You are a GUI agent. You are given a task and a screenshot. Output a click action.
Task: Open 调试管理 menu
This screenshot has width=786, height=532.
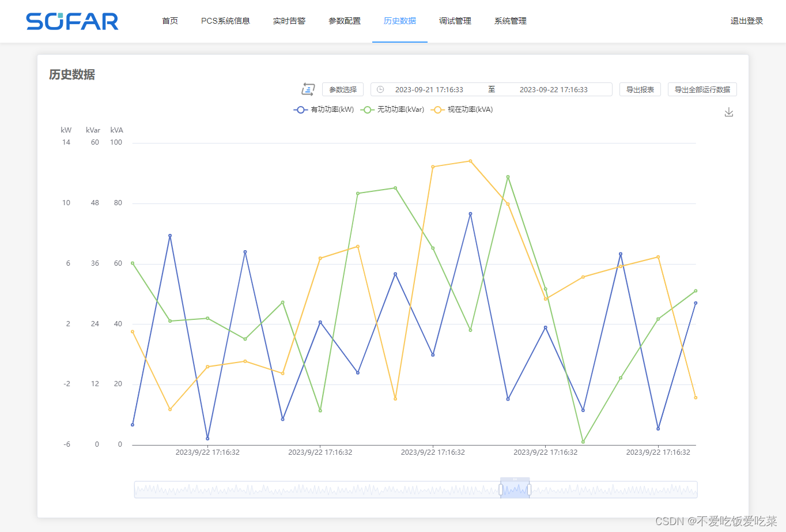click(x=455, y=21)
